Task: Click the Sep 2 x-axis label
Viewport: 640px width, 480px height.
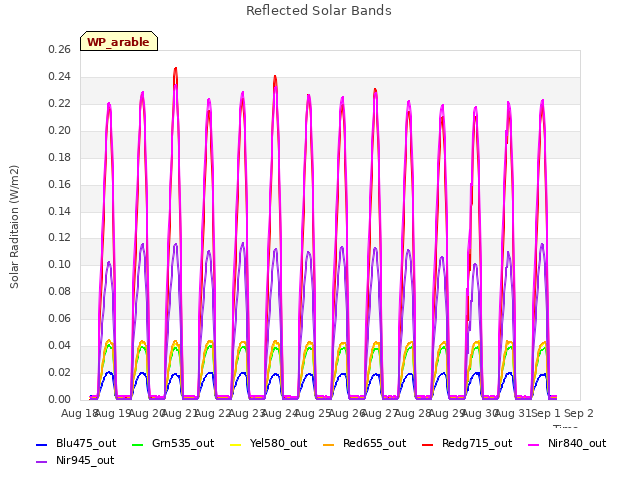Action: pyautogui.click(x=579, y=413)
